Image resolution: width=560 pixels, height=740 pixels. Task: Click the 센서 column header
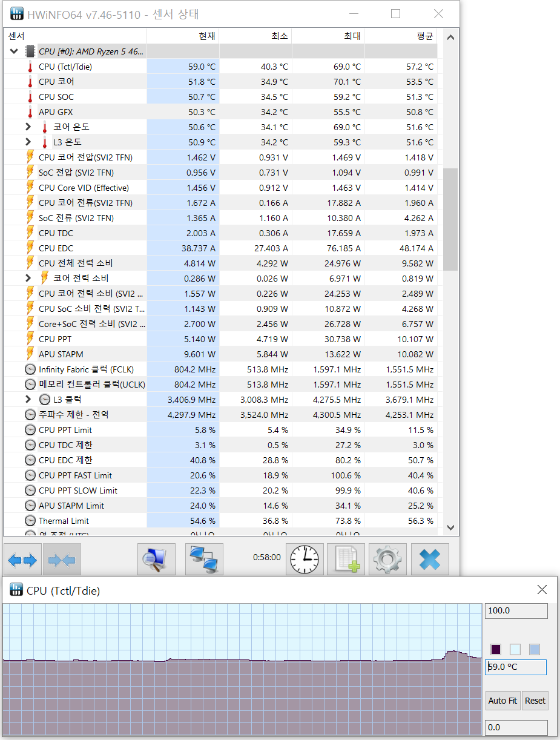point(75,36)
